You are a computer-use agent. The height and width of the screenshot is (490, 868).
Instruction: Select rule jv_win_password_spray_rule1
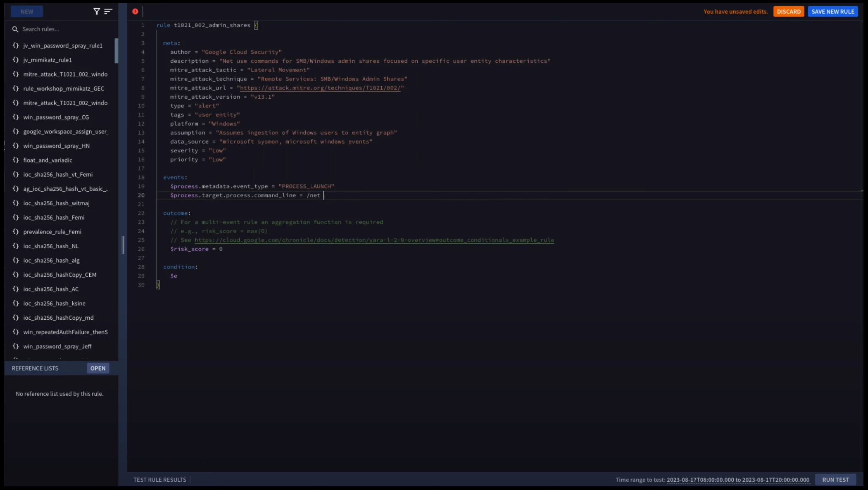point(63,45)
